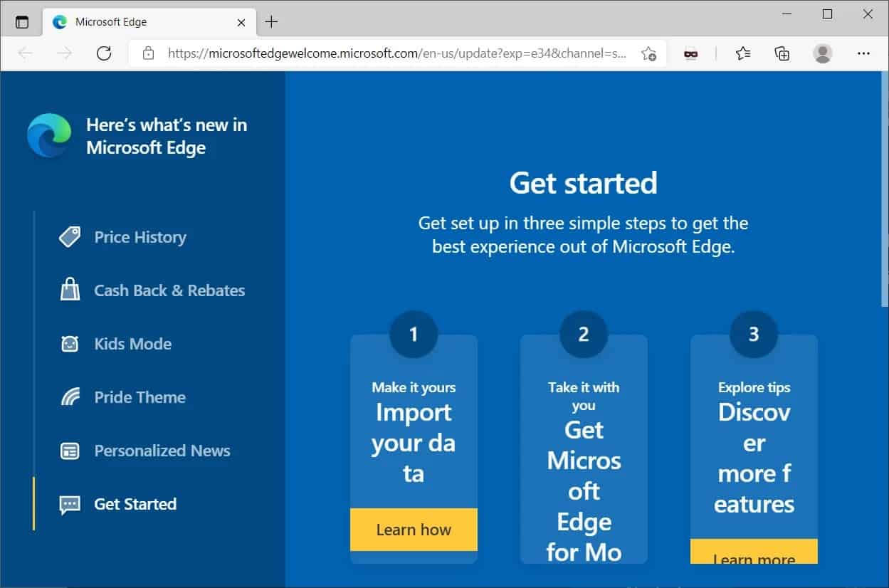Open Cash Back & Rebates section
Viewport: 889px width, 588px height.
pyautogui.click(x=169, y=290)
